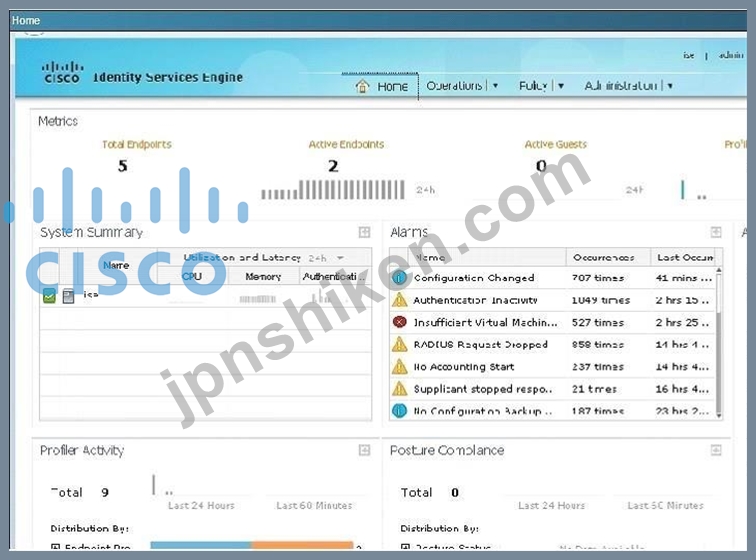Click the Cisco logo in header
The width and height of the screenshot is (756, 560).
[x=62, y=72]
